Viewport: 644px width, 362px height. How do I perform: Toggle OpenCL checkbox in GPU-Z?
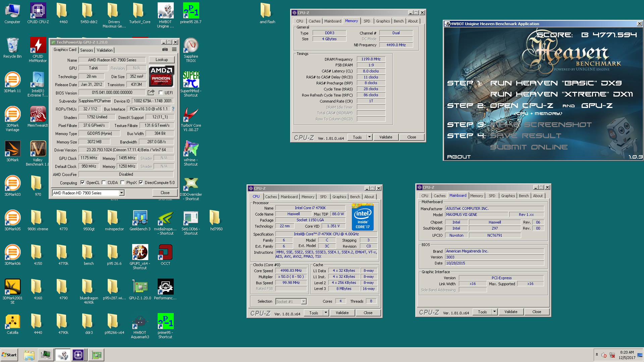83,183
